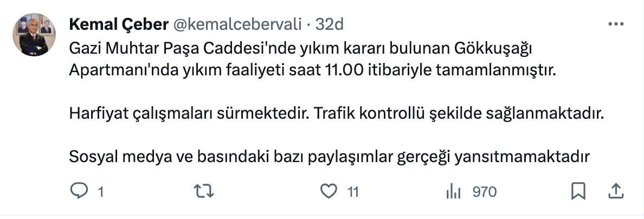Click the view count 970
Viewport: 644px width, 219px height.
click(485, 192)
